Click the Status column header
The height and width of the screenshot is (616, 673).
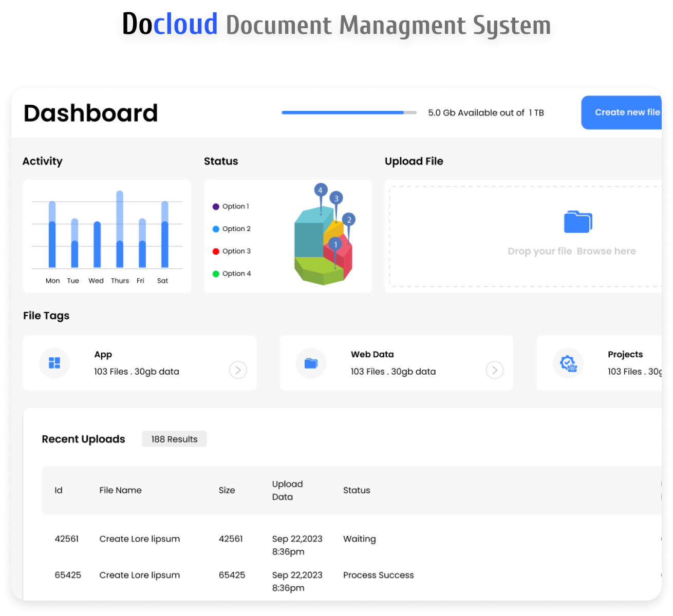[x=357, y=490]
